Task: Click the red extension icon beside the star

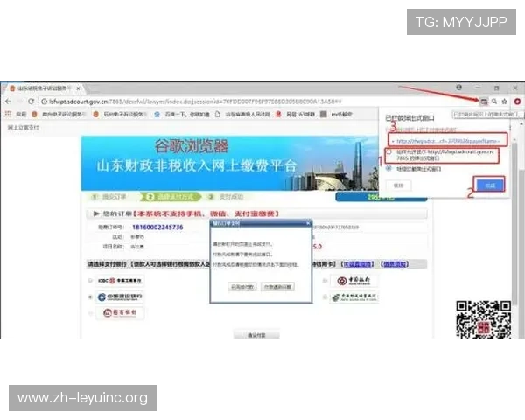Action: pos(517,101)
